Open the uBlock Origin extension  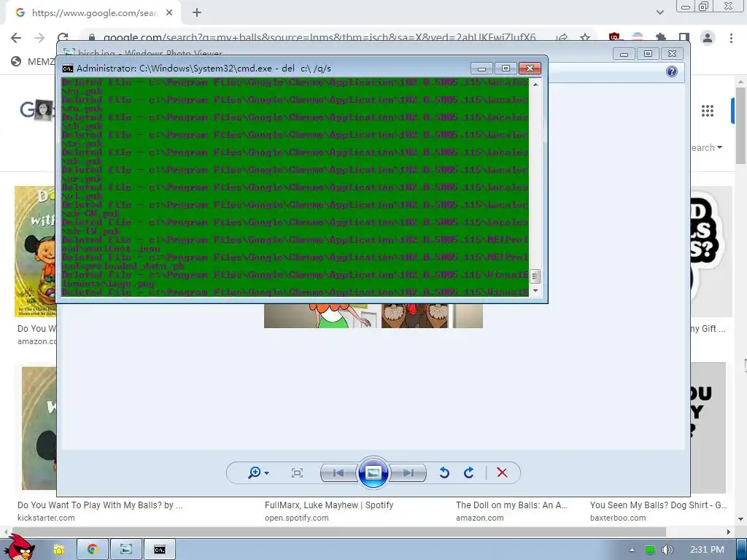[x=614, y=37]
